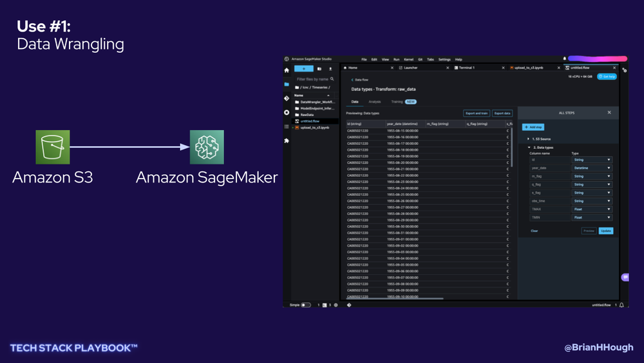Open Running Terminals and Kernels sidebar icon

coord(287,112)
